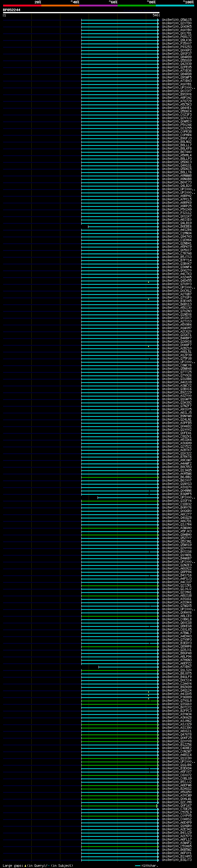The width and height of the screenshot is (197, 868).
Task: Click the white query length bar under BP052244
Action: point(81,12)
